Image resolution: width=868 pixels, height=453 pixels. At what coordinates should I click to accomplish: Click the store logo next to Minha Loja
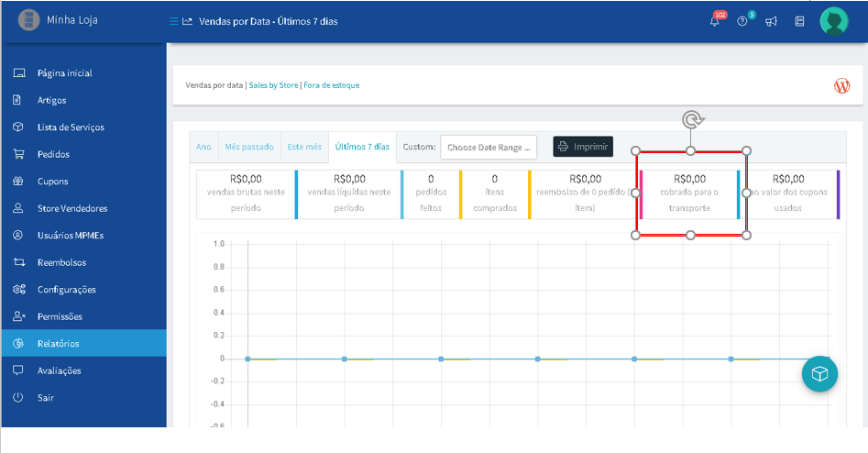[28, 20]
